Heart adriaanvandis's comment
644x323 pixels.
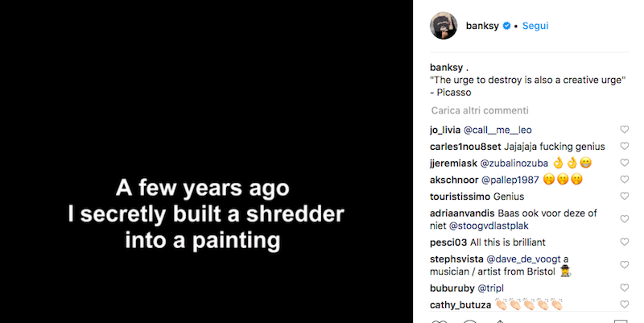(x=624, y=213)
